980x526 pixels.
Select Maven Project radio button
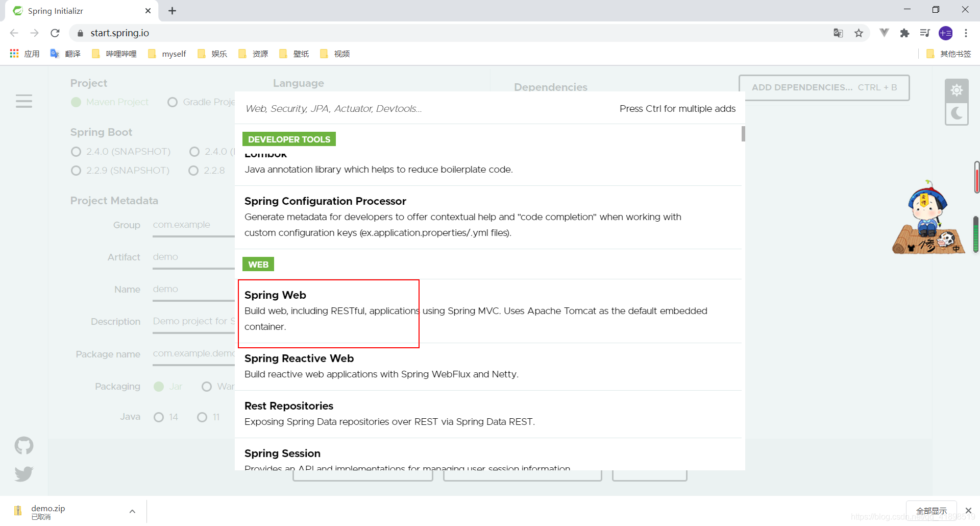click(76, 102)
